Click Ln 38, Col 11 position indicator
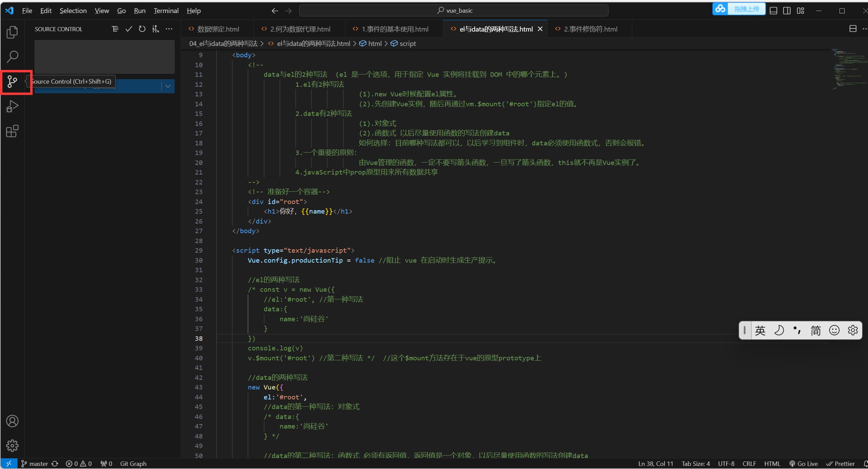The height and width of the screenshot is (469, 868). 656,464
